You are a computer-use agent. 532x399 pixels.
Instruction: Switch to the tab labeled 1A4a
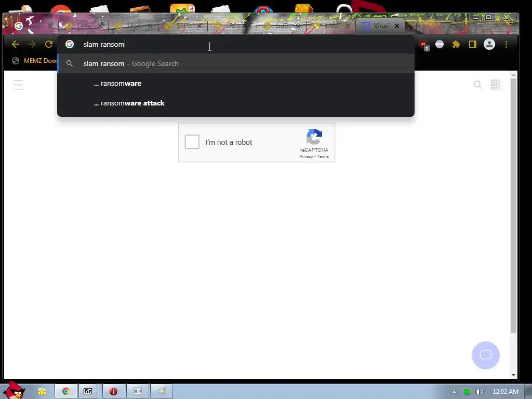(x=84, y=26)
